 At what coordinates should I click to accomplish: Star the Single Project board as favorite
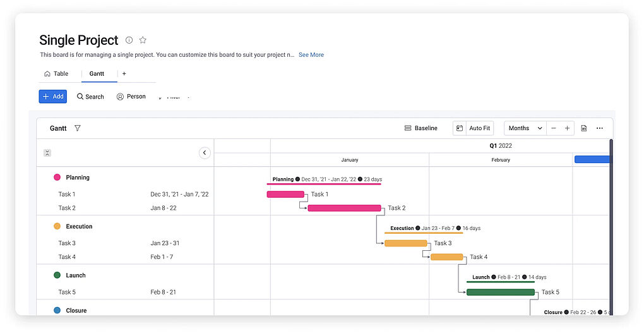[143, 40]
